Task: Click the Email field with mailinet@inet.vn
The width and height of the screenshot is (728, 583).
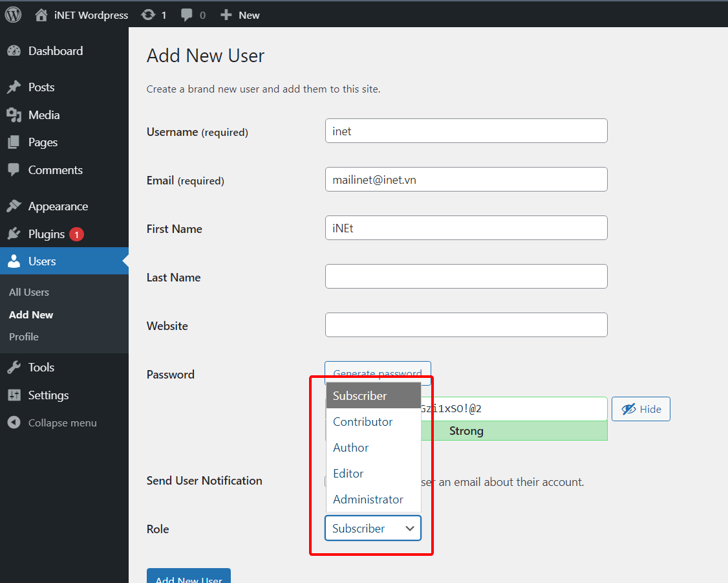Action: pos(466,179)
